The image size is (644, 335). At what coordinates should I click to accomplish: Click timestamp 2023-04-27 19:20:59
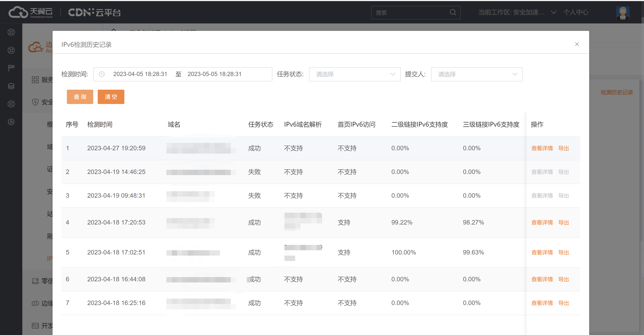(x=116, y=148)
